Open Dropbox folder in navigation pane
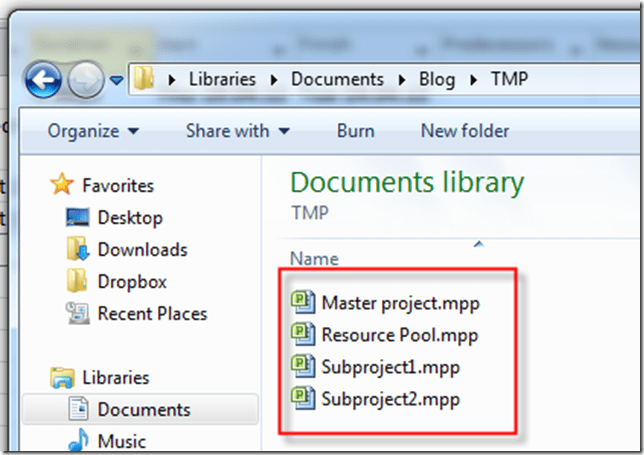The height and width of the screenshot is (455, 644). pyautogui.click(x=131, y=281)
